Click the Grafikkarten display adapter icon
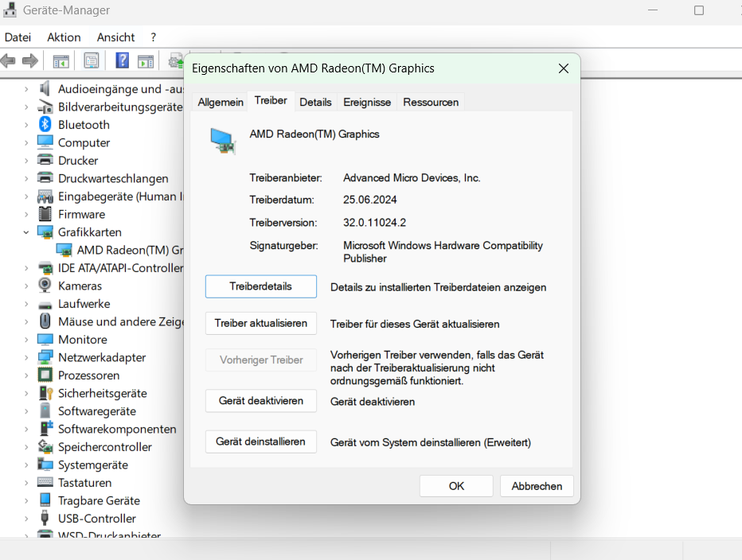The width and height of the screenshot is (742, 560). coord(45,232)
